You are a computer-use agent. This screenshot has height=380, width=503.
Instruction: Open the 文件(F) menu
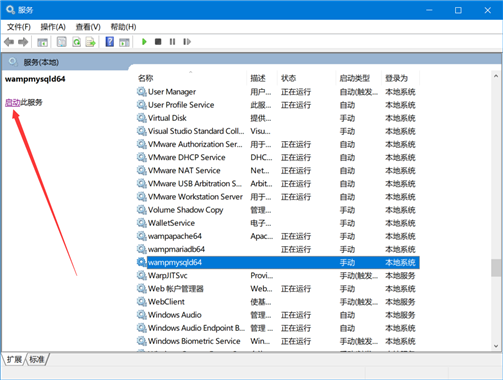tap(19, 27)
